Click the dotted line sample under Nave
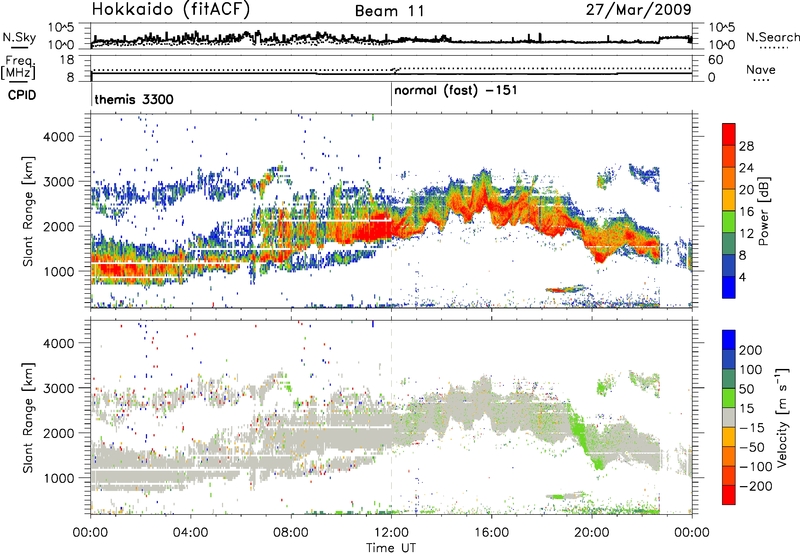Viewport: 800px width, 554px height. click(761, 81)
